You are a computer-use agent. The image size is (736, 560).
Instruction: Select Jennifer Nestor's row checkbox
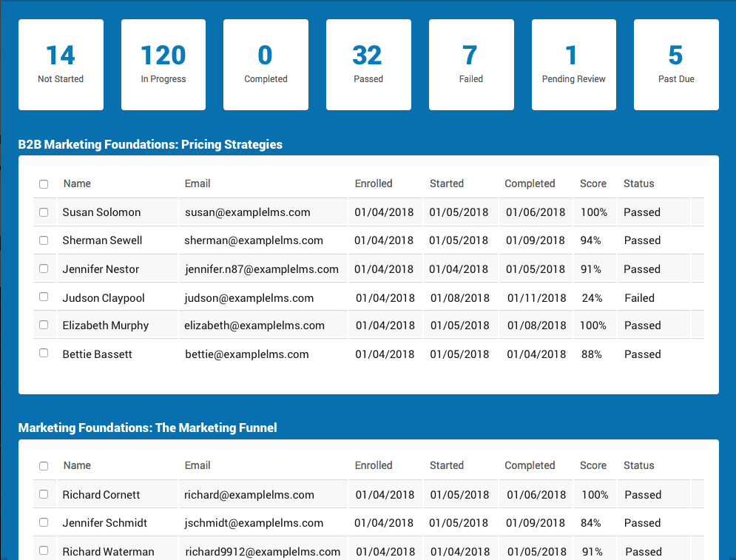[x=44, y=269]
